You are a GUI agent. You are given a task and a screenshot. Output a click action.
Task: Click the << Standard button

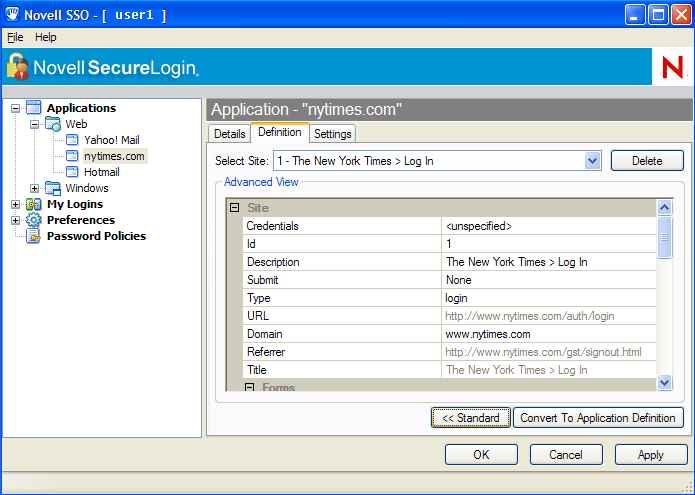pos(471,418)
